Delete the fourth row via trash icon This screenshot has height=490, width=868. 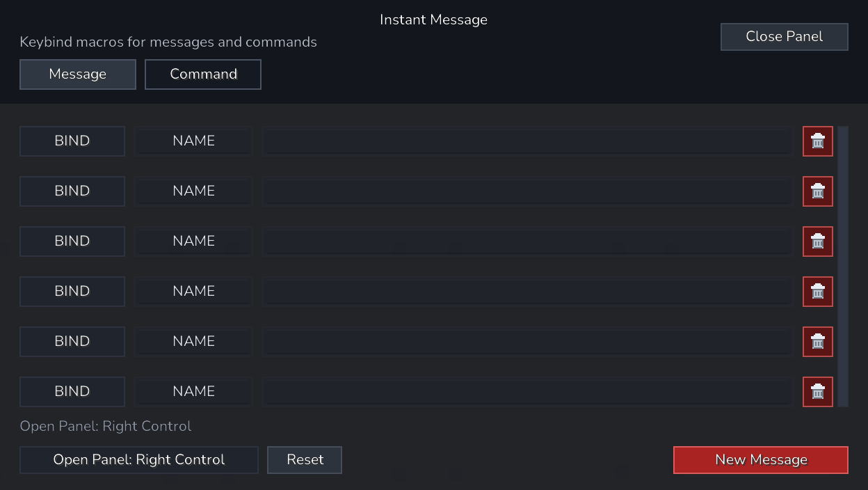click(x=818, y=292)
